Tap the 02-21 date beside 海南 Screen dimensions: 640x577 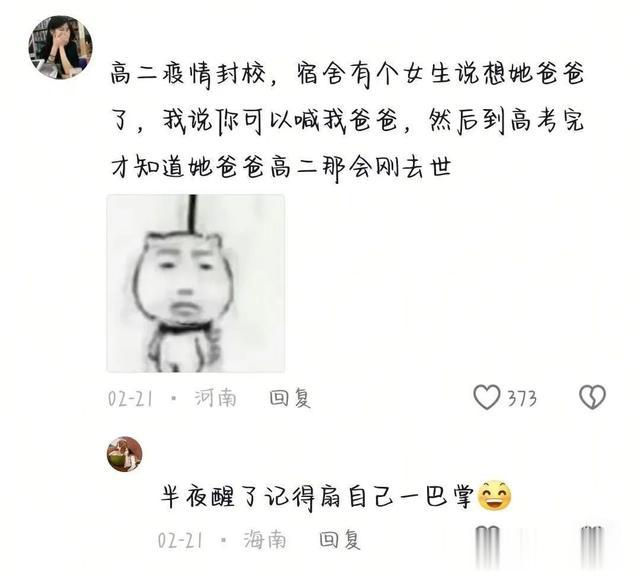click(180, 541)
